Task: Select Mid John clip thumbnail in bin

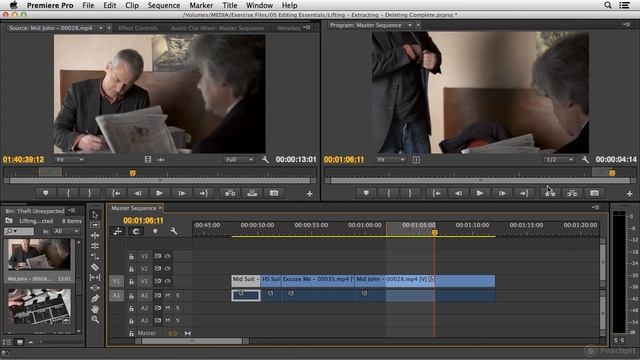Action: pyautogui.click(x=39, y=255)
